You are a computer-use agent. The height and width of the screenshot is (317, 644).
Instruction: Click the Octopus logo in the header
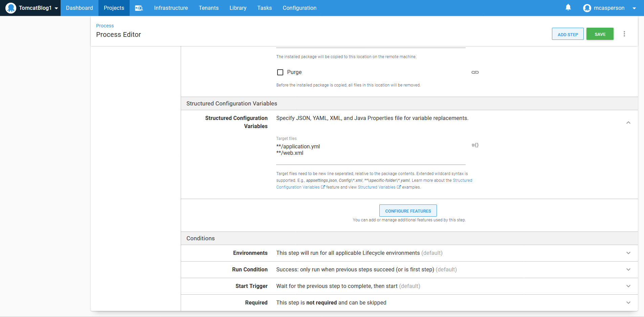11,8
